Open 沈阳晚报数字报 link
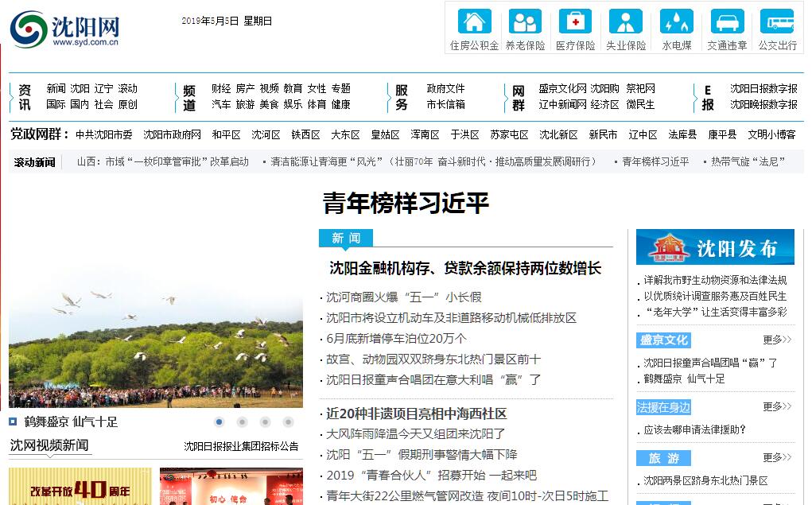Screen dimensions: 812x505 click(x=763, y=105)
